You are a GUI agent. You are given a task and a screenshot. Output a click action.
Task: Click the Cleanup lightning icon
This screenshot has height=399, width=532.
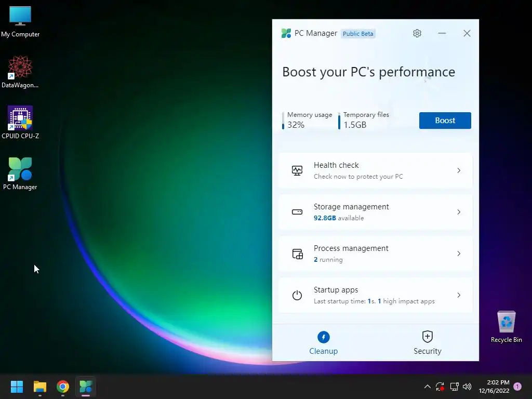click(x=323, y=337)
